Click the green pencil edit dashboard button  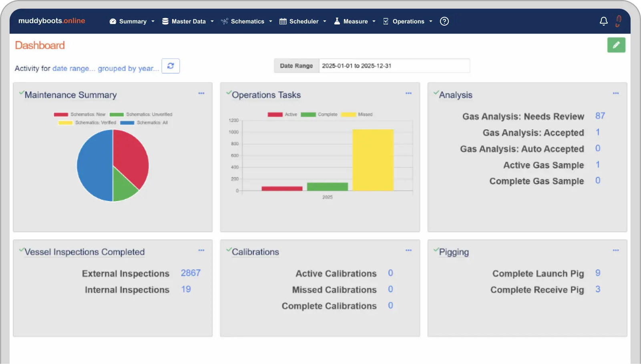[x=616, y=45]
